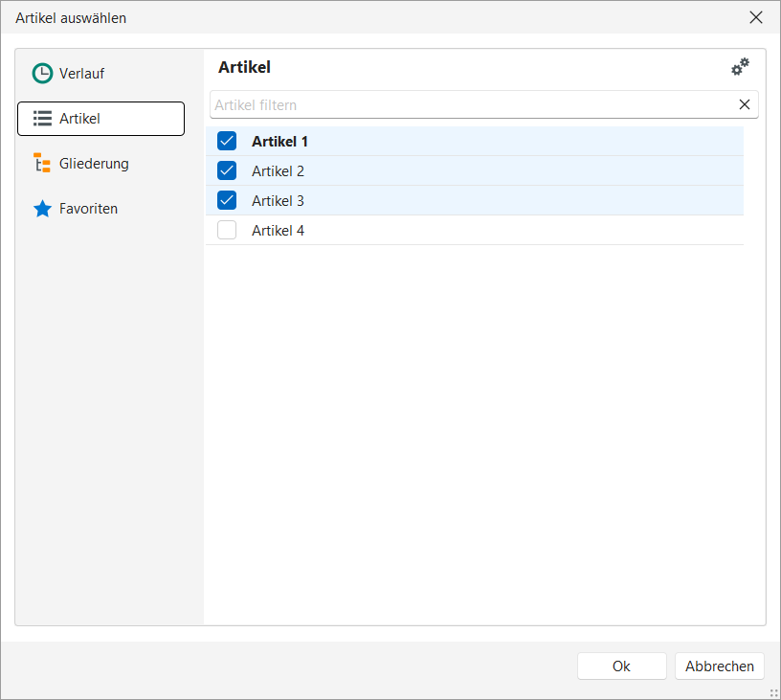Image resolution: width=781 pixels, height=700 pixels.
Task: Enable the Artikel 4 checkbox
Action: (227, 231)
